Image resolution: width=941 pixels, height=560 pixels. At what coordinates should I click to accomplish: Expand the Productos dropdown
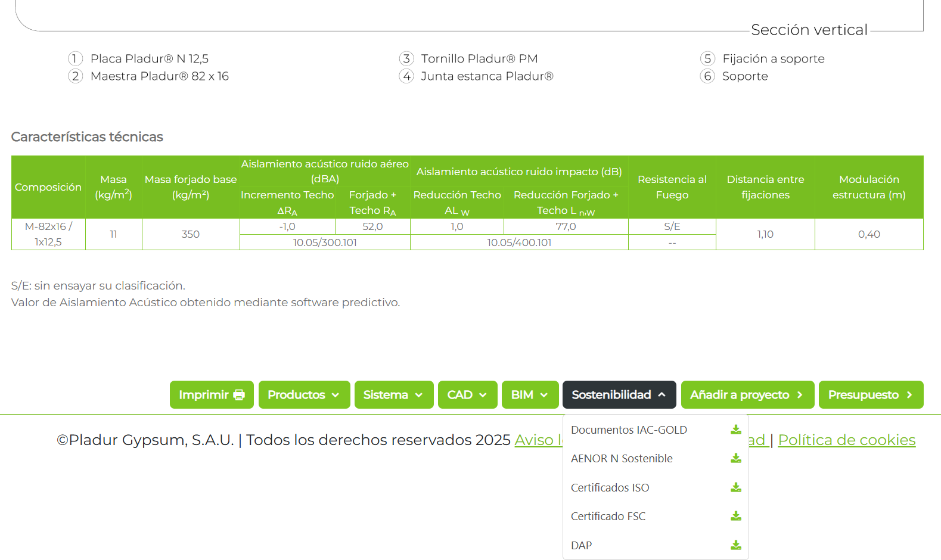[304, 395]
